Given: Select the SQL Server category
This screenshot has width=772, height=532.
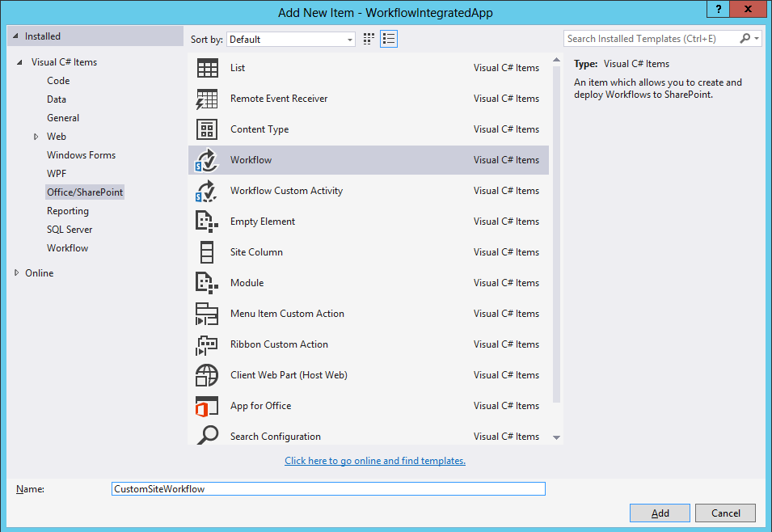Looking at the screenshot, I should pos(70,230).
